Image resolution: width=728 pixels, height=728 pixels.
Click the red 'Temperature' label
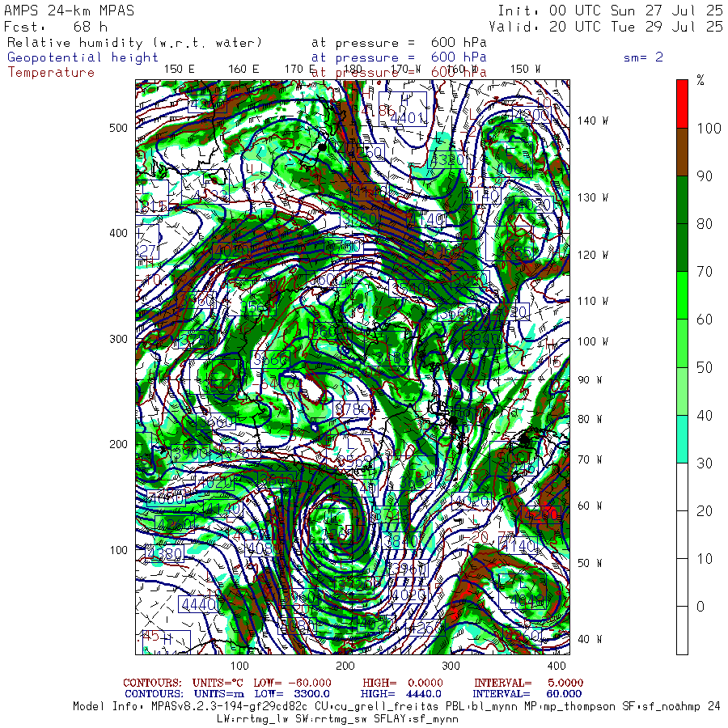click(x=51, y=73)
